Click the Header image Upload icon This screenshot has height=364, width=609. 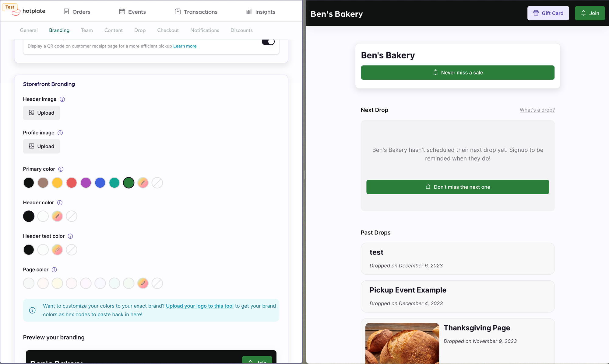32,113
